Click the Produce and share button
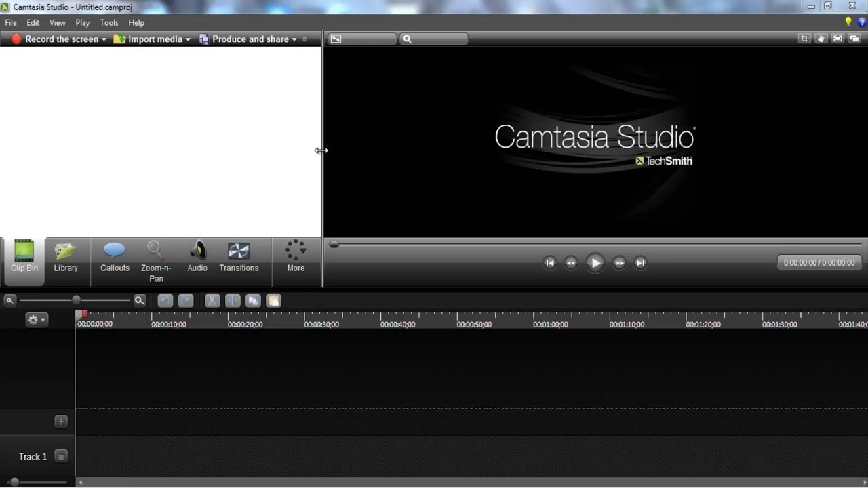The image size is (868, 488). [244, 39]
